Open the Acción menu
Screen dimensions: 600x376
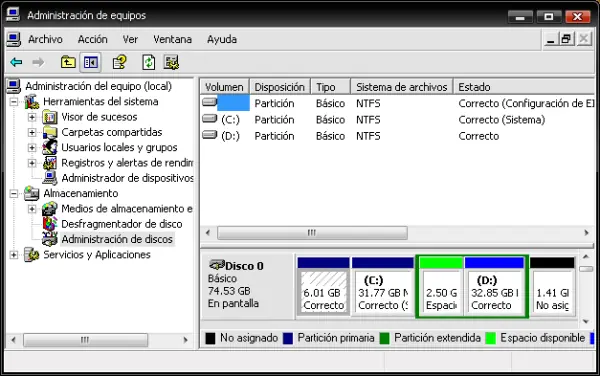tap(93, 39)
